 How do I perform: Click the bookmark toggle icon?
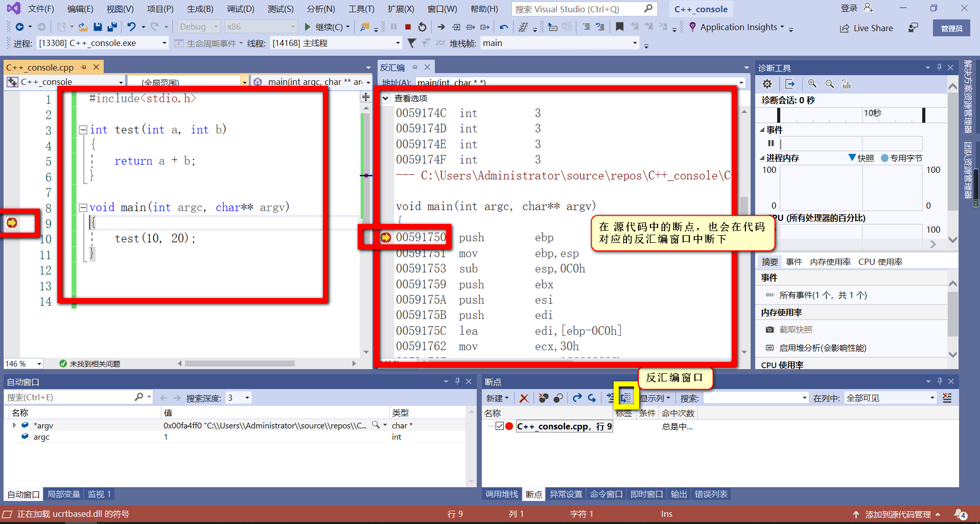click(619, 27)
